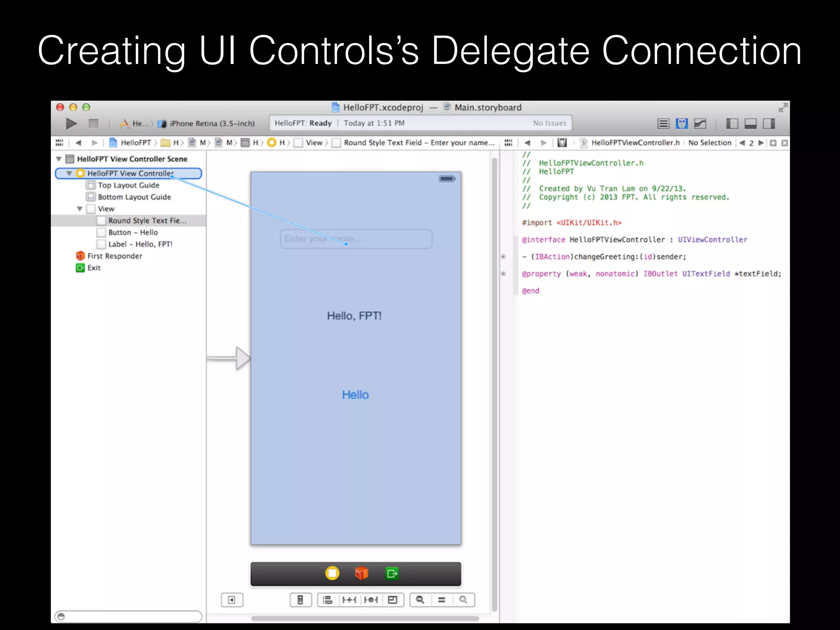This screenshot has height=630, width=840.
Task: Go back in the storyboard editor history
Action: pos(78,143)
